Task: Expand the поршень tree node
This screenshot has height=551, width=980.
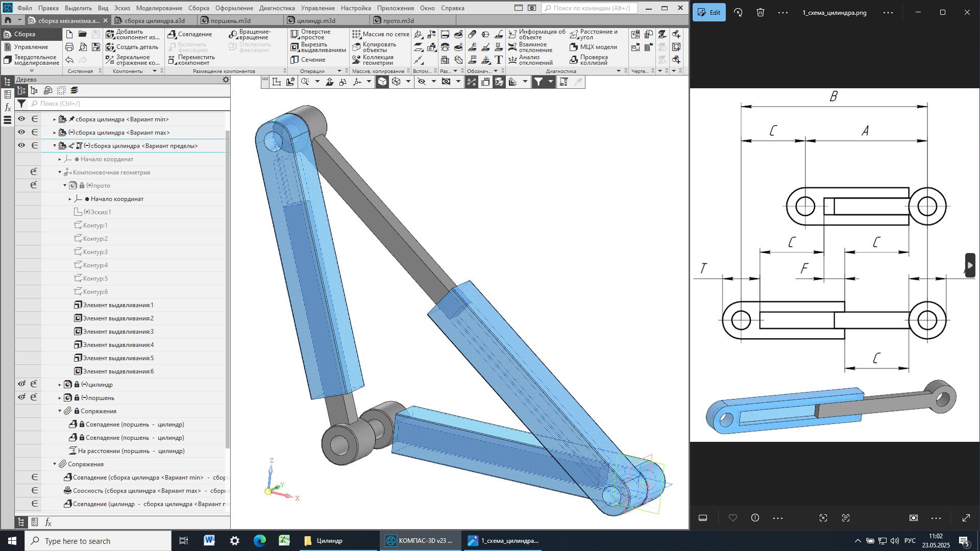Action: [60, 398]
